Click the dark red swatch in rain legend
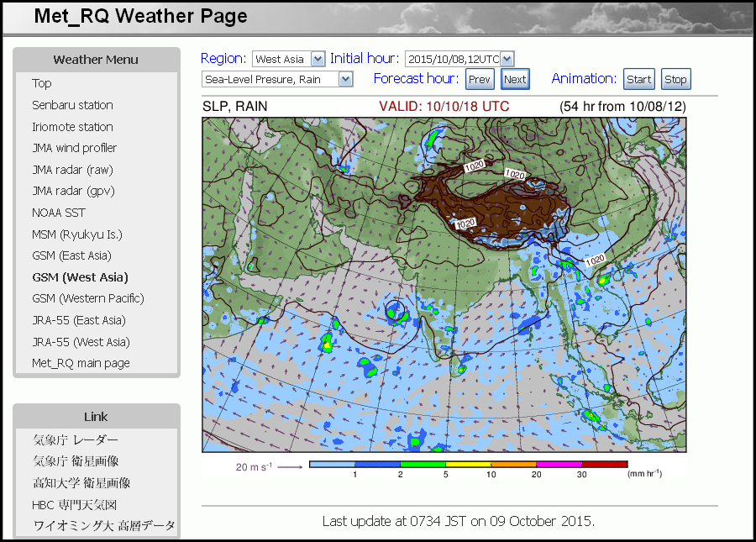756x542 pixels. tap(605, 465)
